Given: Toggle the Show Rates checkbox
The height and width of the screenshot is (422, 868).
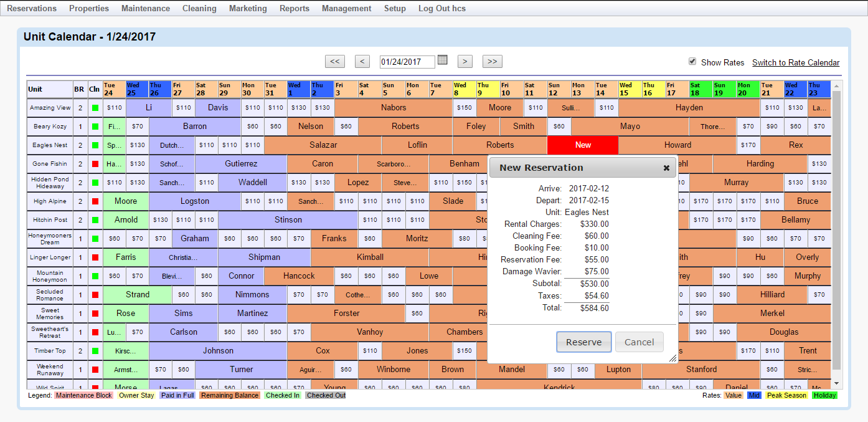Looking at the screenshot, I should click(692, 62).
